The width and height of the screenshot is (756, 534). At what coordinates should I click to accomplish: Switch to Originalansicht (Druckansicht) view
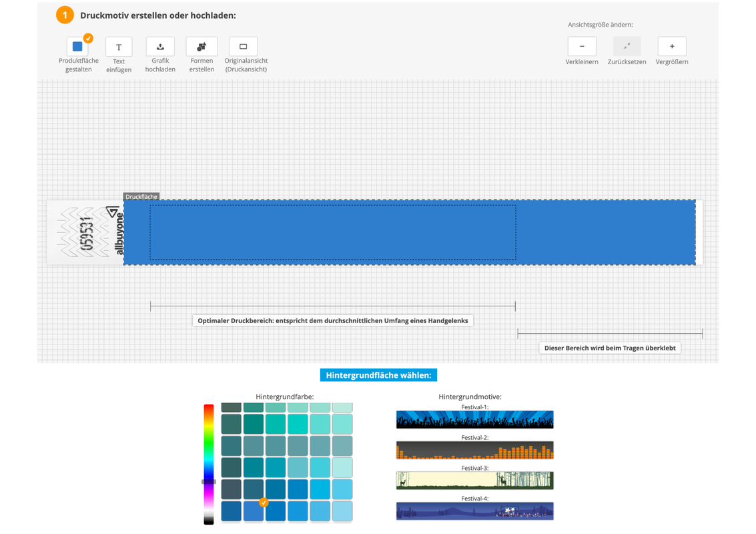tap(243, 47)
